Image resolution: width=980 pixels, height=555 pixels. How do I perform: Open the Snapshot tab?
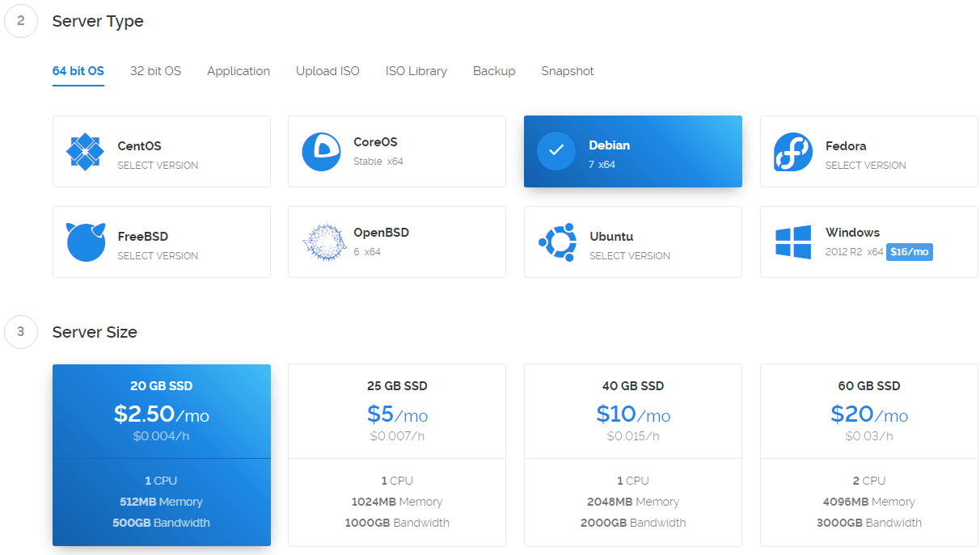click(x=567, y=71)
